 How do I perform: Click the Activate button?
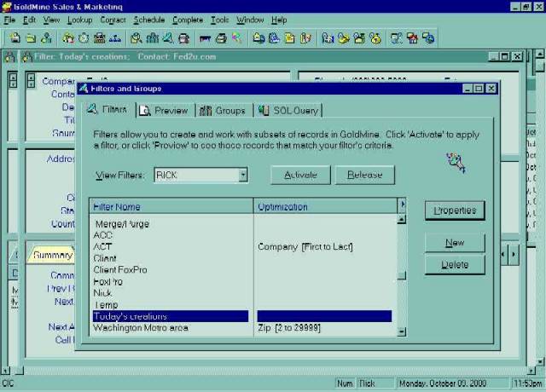pyautogui.click(x=300, y=175)
